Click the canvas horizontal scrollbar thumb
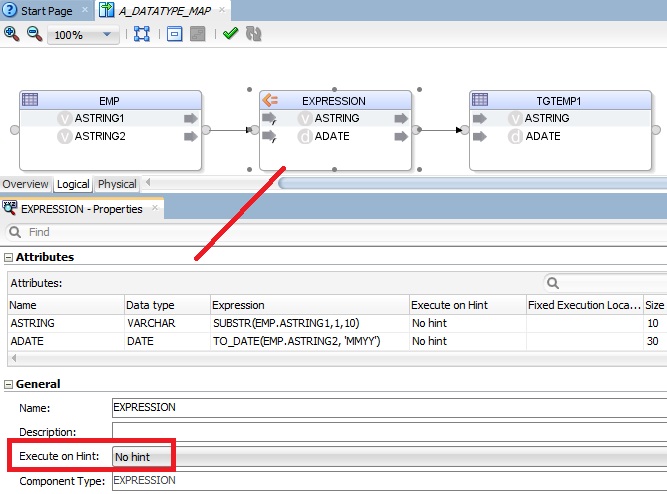 [x=472, y=183]
